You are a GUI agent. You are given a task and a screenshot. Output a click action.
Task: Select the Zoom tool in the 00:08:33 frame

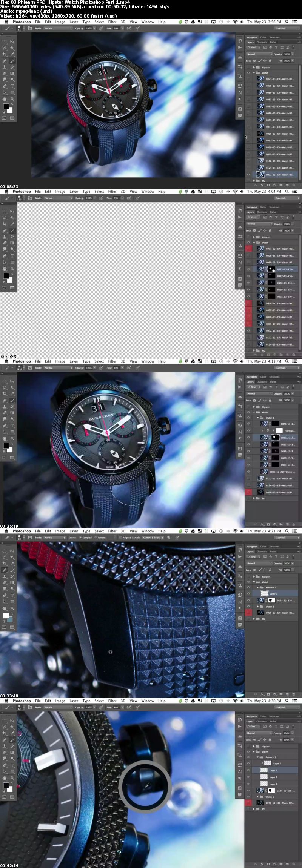point(12,99)
